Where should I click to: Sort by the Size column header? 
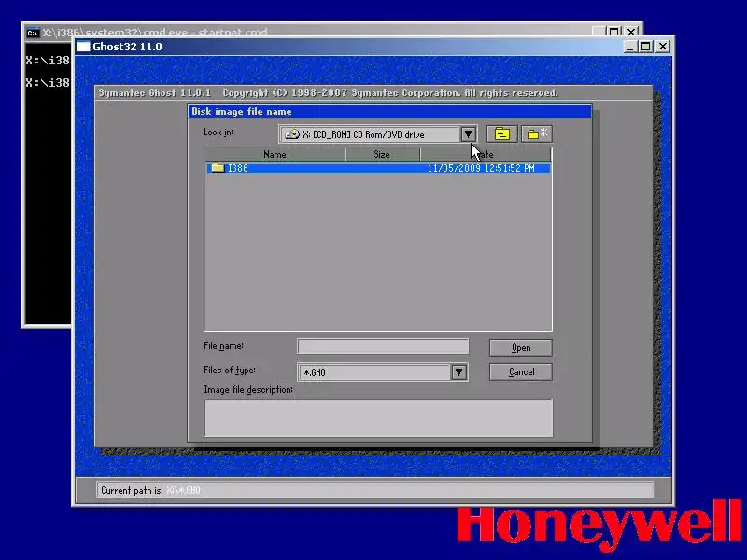(x=382, y=154)
